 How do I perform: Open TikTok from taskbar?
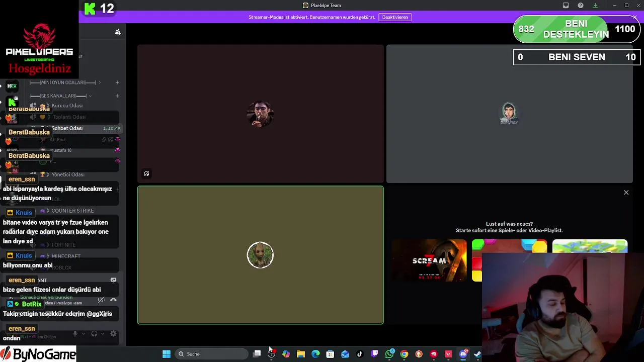coord(360,354)
